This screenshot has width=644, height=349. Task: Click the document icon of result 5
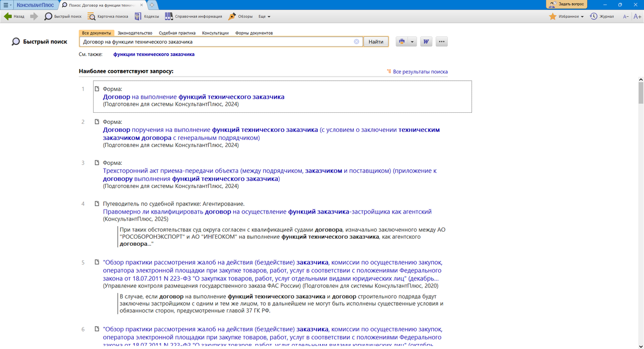[97, 262]
